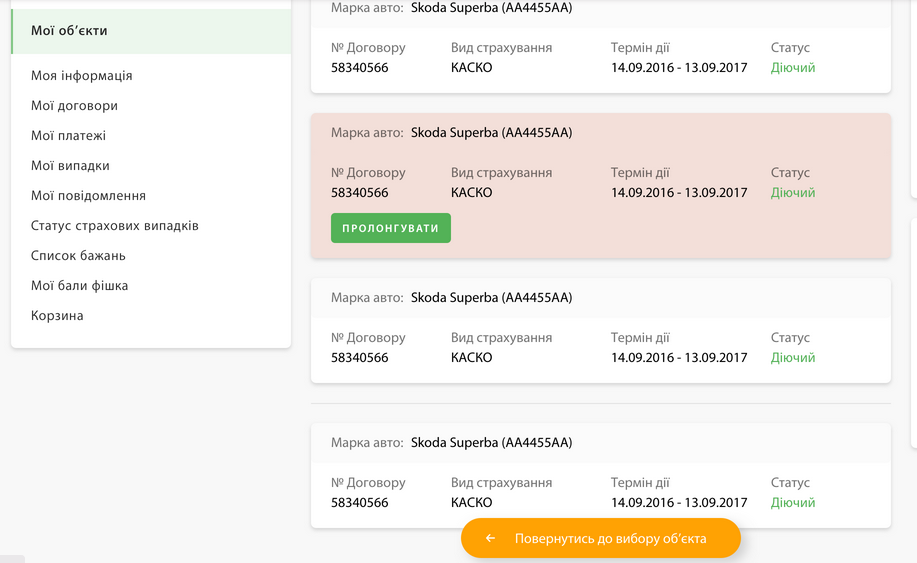Click Skoda Superba header of the pink card
917x563 pixels.
[x=491, y=133]
